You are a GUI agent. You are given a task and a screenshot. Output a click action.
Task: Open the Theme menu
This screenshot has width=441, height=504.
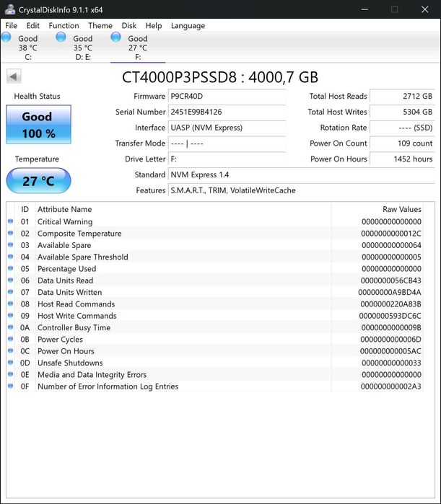[100, 25]
